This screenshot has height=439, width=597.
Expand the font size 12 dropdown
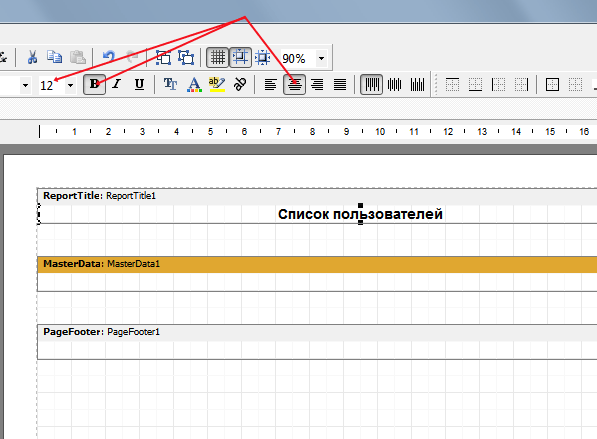[70, 85]
